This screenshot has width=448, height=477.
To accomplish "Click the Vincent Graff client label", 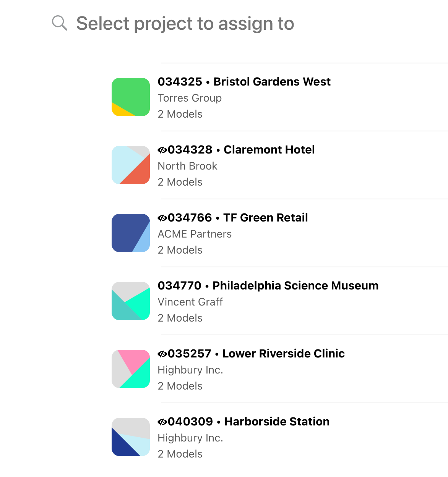I will [x=190, y=302].
